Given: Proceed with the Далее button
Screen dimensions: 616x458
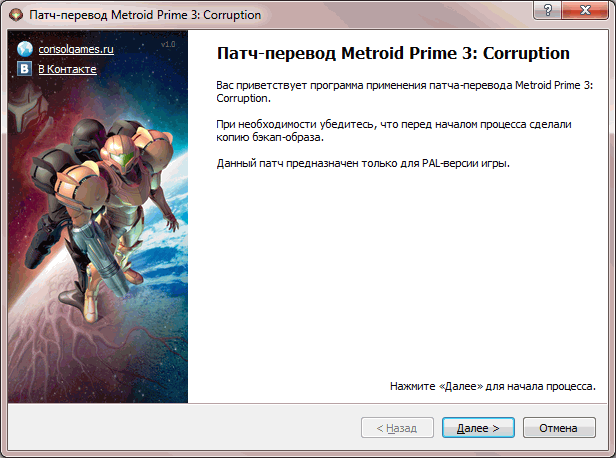Looking at the screenshot, I should (x=478, y=427).
